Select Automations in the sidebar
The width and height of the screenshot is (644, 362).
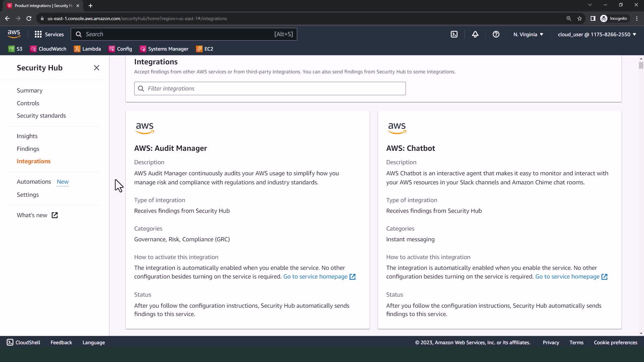pyautogui.click(x=34, y=181)
